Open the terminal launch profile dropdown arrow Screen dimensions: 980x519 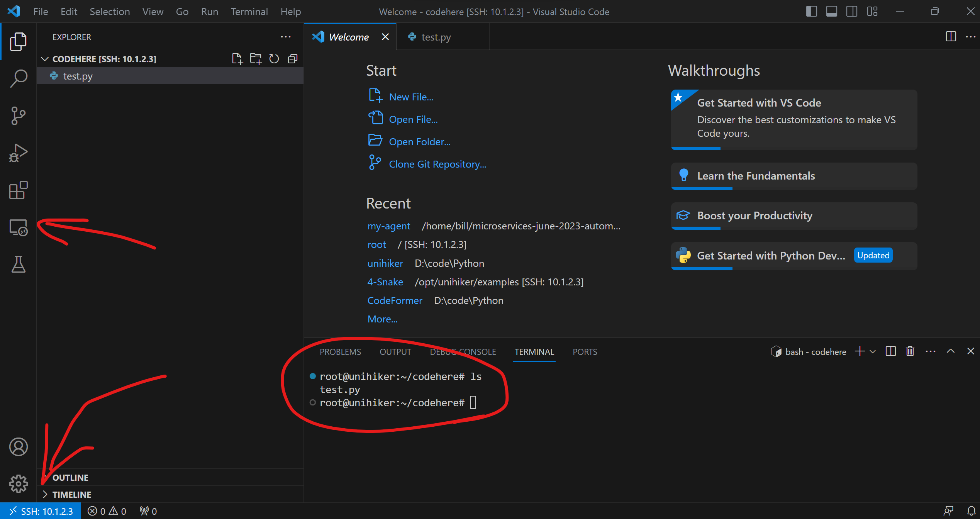click(x=873, y=351)
